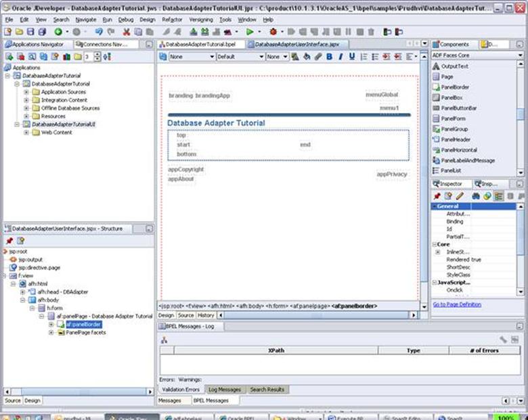Switch to the Source view tab of editor

click(185, 315)
